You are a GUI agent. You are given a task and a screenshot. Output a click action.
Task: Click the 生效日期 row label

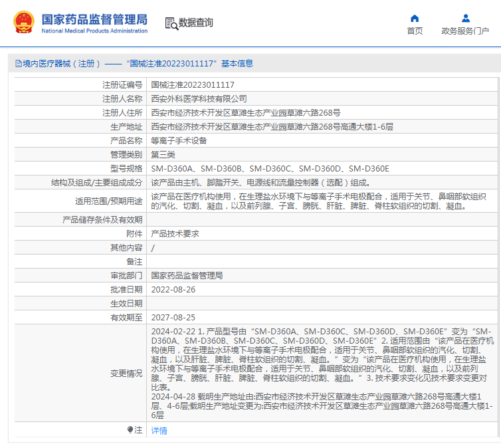click(126, 304)
